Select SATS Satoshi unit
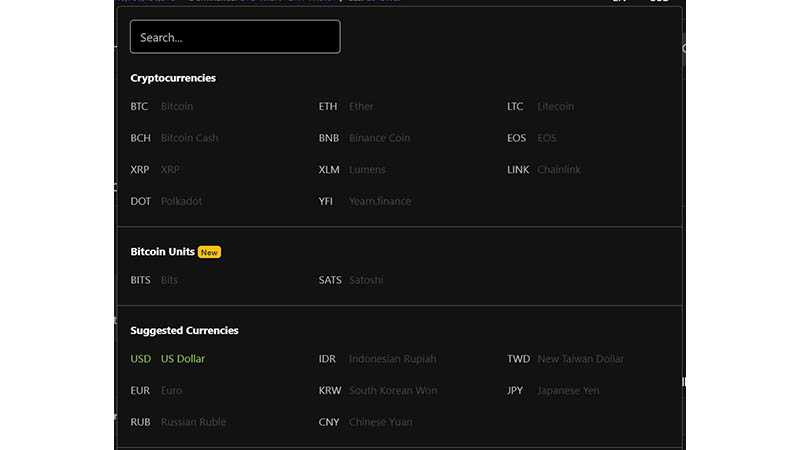 point(351,280)
